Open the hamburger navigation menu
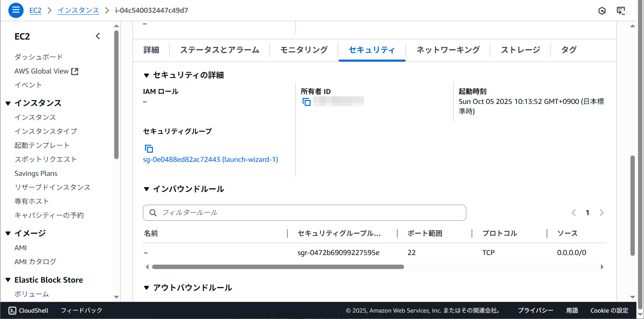644x319 pixels. pos(16,10)
